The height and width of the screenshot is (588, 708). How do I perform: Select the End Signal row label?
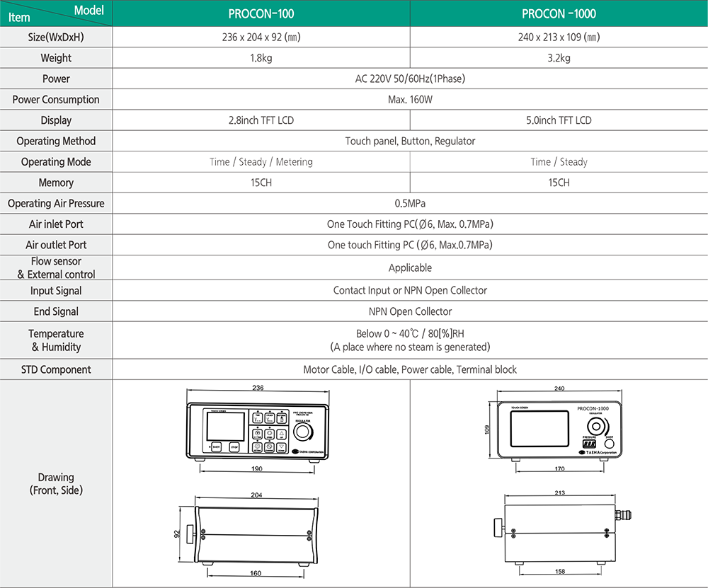click(x=56, y=311)
